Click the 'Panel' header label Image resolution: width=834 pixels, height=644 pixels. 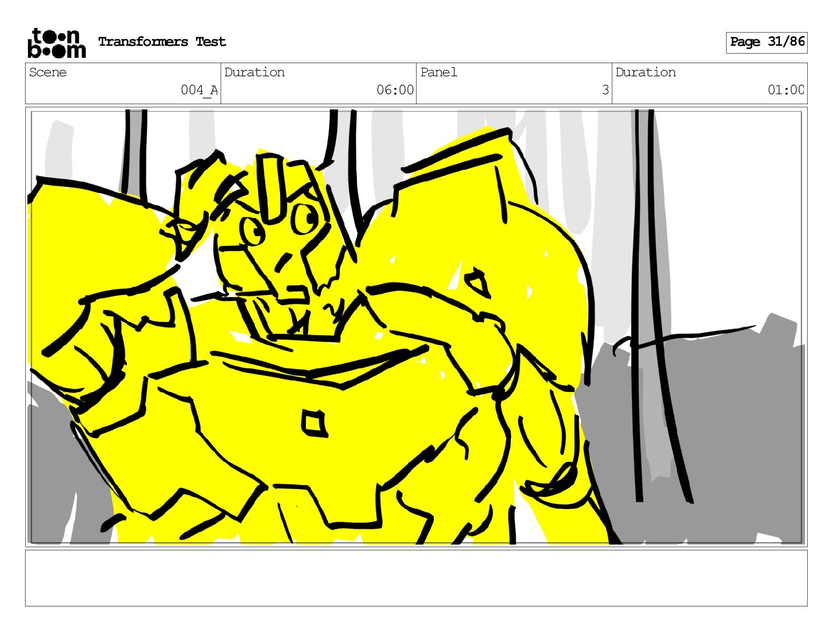coord(439,72)
